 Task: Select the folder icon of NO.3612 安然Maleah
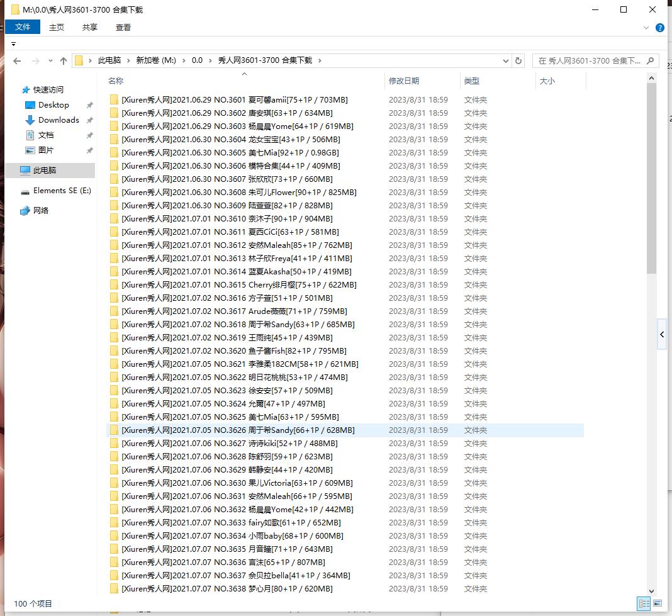click(x=114, y=245)
